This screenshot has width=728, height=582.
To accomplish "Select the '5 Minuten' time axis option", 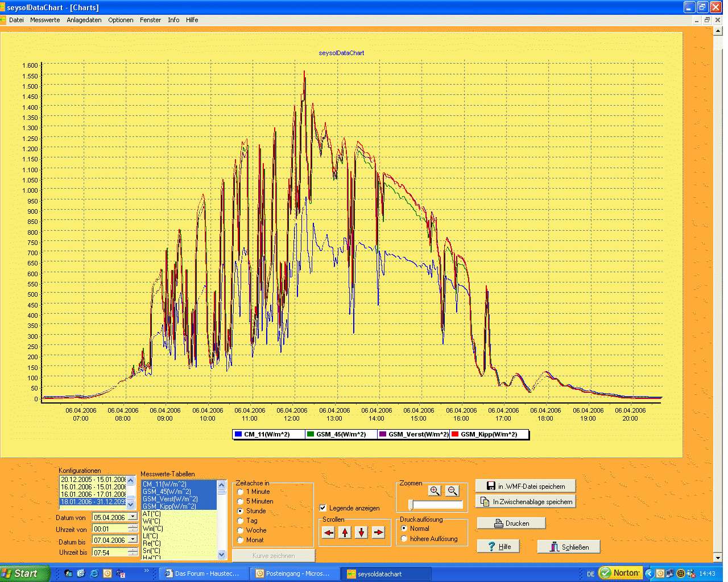I will coord(241,501).
